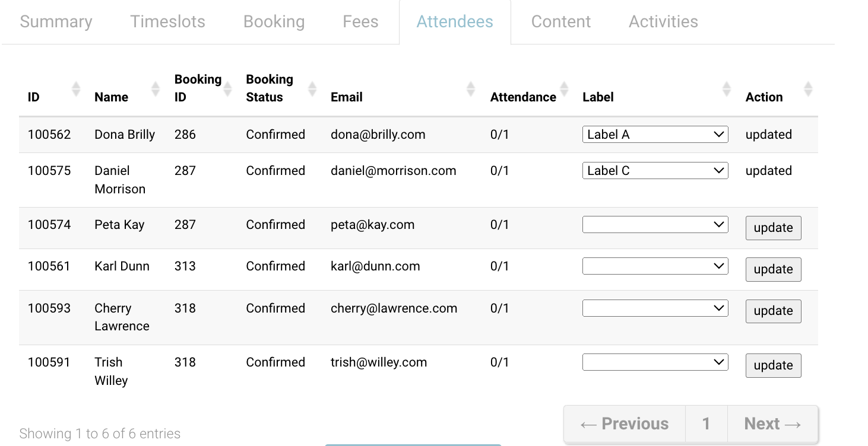The height and width of the screenshot is (446, 868).
Task: Sort table by ID column arrows
Action: click(x=76, y=90)
